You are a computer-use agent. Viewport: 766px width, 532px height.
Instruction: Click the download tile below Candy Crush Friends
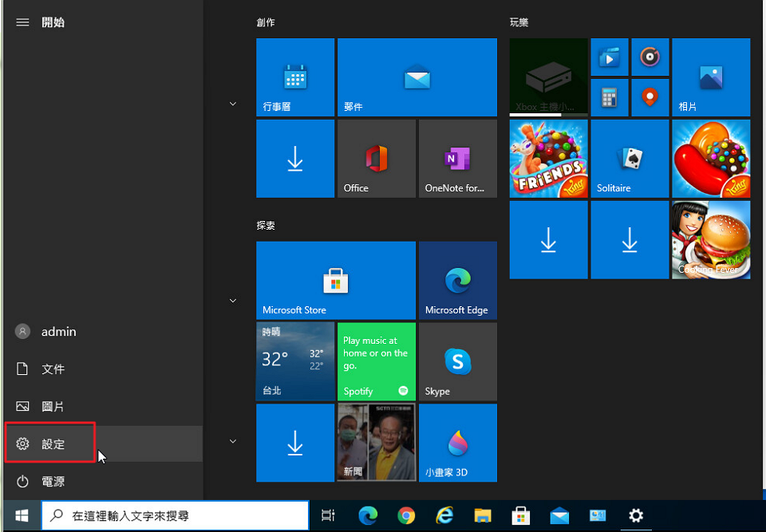pos(549,240)
